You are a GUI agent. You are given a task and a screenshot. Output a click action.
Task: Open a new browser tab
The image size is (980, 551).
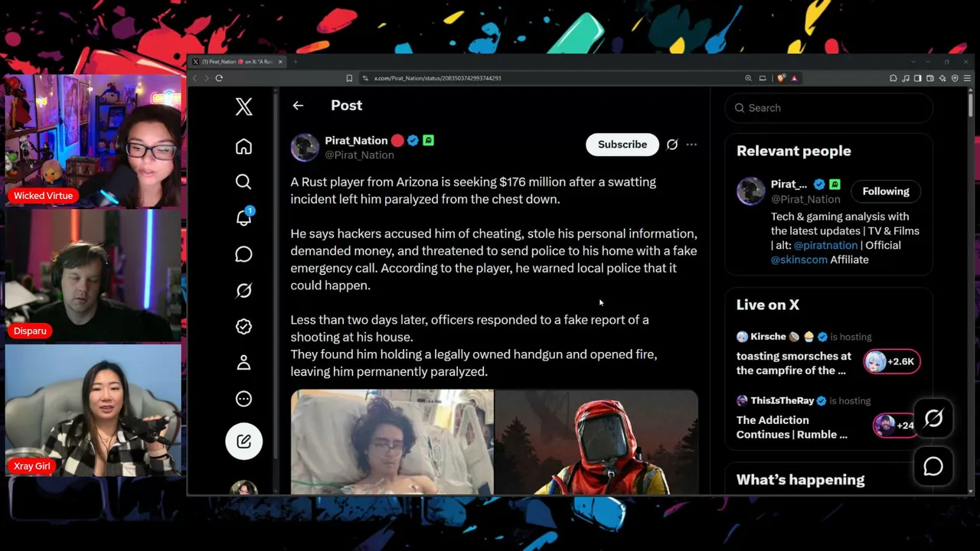pos(295,61)
